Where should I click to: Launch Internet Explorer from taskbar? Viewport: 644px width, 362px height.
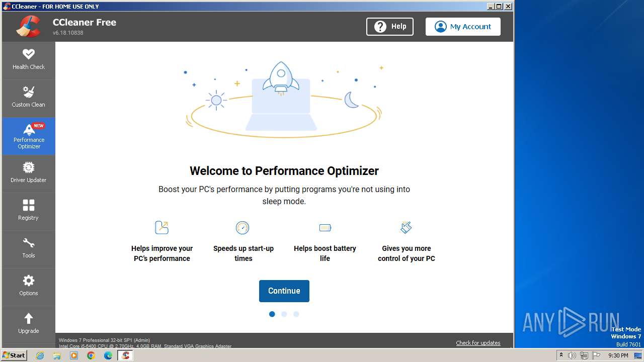point(40,355)
